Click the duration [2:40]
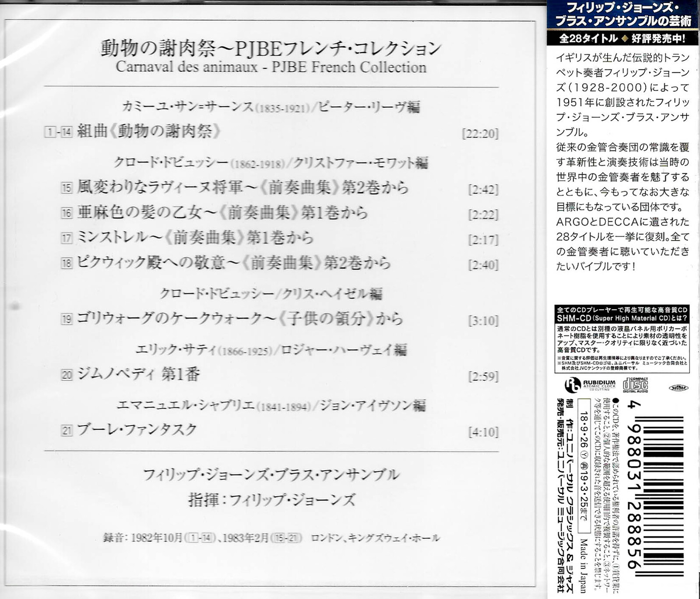This screenshot has height=599, width=700. click(x=483, y=265)
